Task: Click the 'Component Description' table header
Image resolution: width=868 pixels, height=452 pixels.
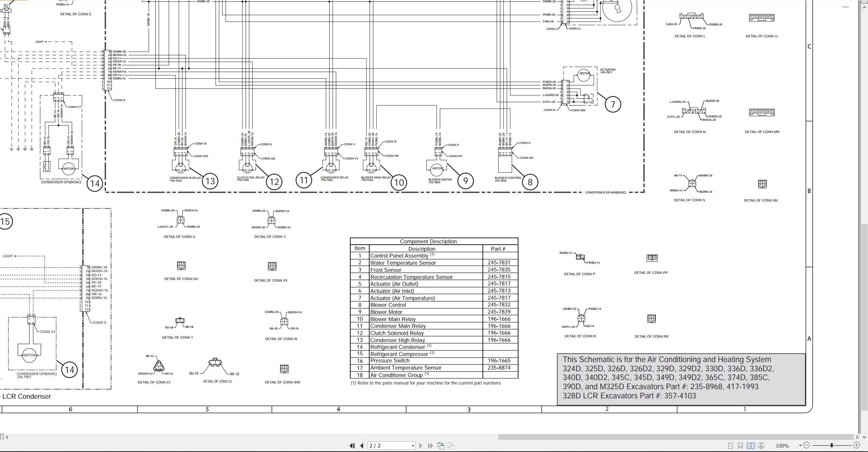Action: click(428, 241)
